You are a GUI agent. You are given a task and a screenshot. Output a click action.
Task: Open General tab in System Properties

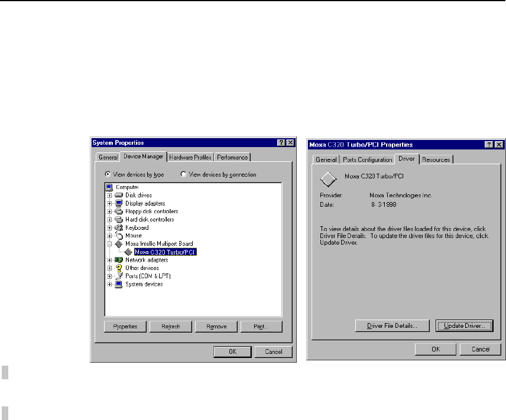pos(108,157)
